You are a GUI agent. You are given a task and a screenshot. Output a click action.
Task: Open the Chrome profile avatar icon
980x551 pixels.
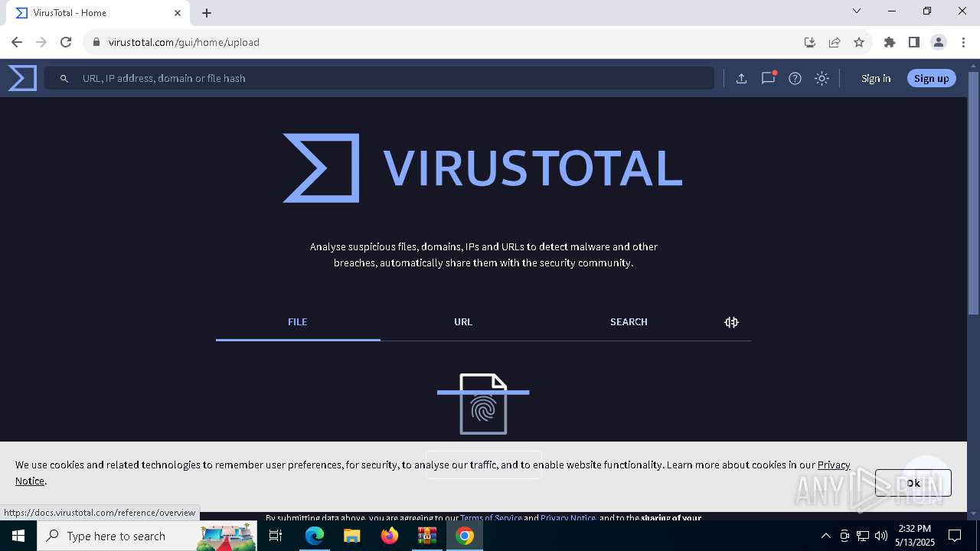coord(939,42)
